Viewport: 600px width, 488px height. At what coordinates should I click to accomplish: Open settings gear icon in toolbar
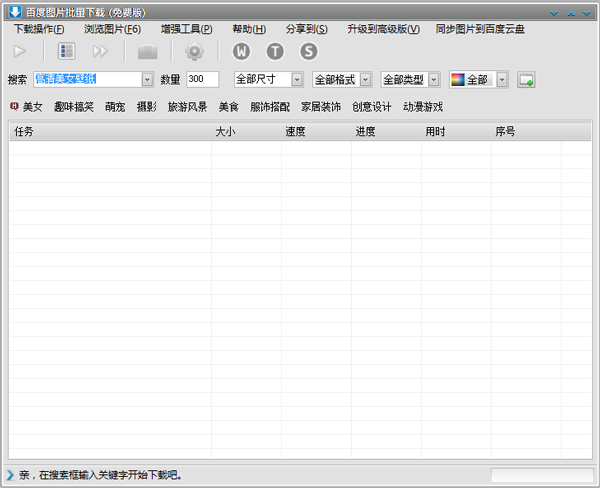[x=194, y=52]
